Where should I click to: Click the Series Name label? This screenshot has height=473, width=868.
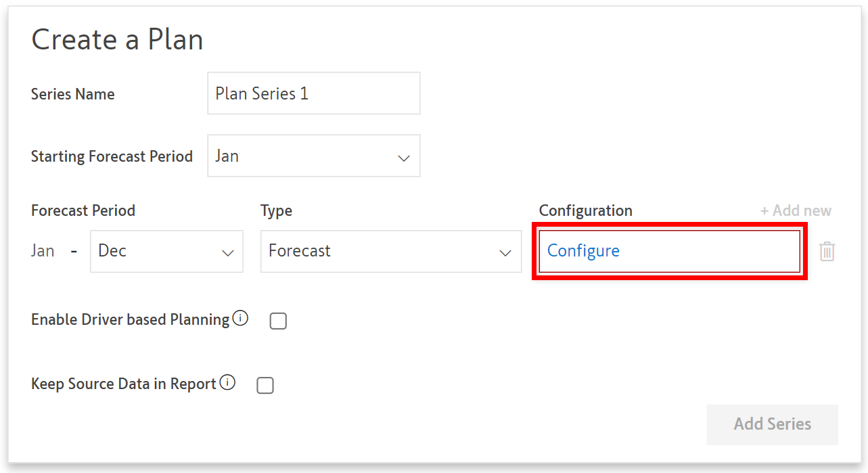(72, 94)
